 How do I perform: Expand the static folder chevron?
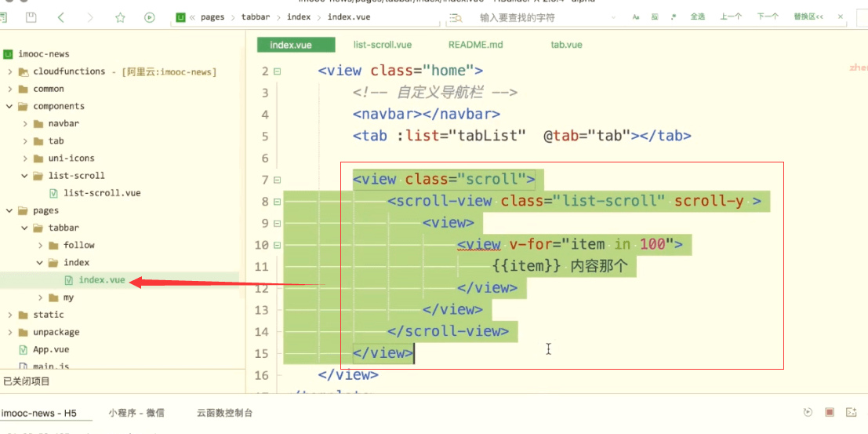(9, 315)
